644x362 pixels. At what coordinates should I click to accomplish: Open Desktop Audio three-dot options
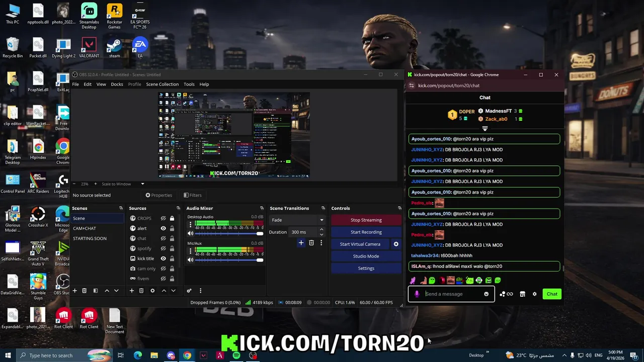click(x=190, y=224)
